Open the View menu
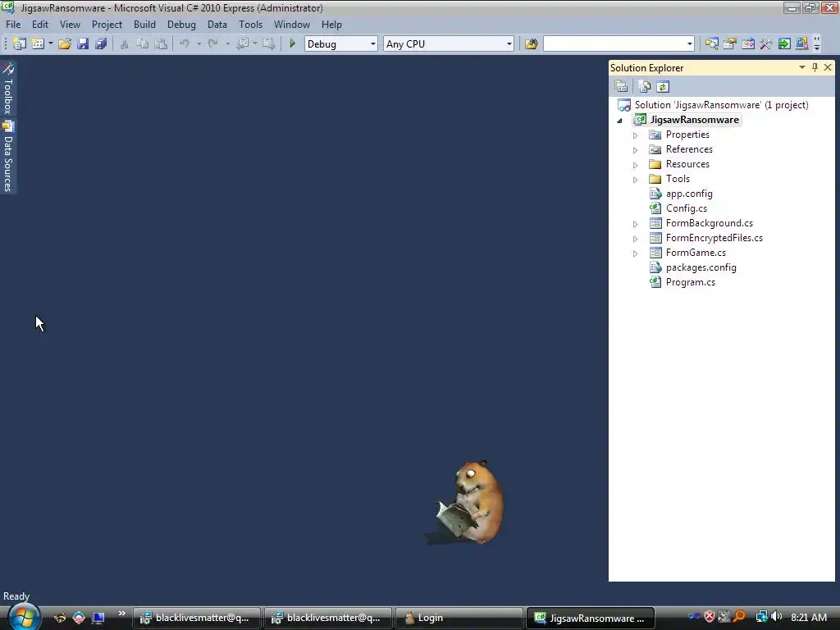Image resolution: width=840 pixels, height=630 pixels. point(71,25)
